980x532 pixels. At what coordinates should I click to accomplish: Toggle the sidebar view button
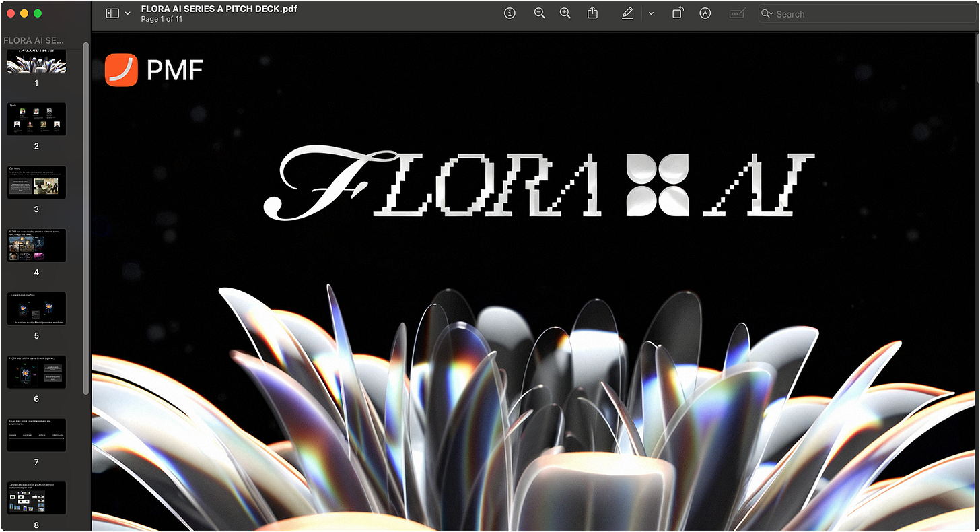point(112,13)
